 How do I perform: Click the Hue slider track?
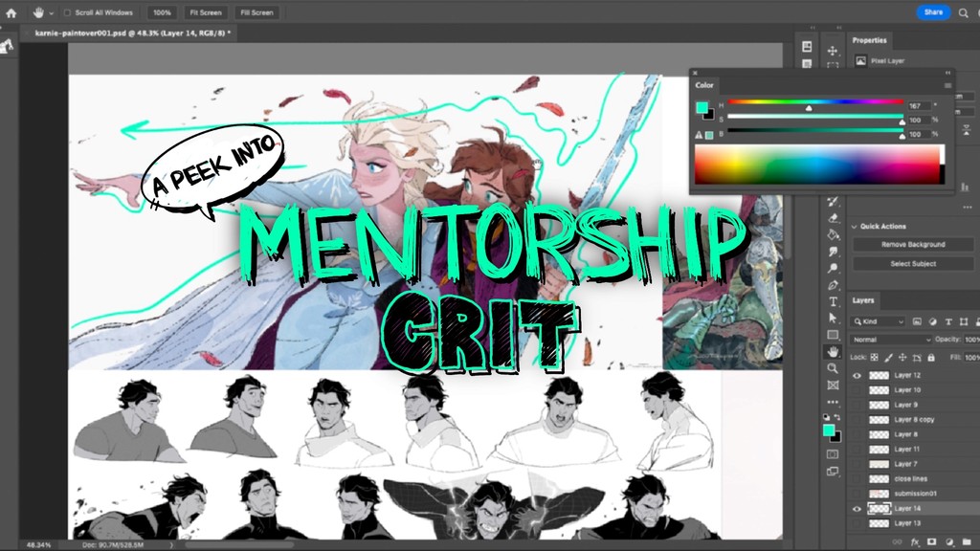(815, 101)
